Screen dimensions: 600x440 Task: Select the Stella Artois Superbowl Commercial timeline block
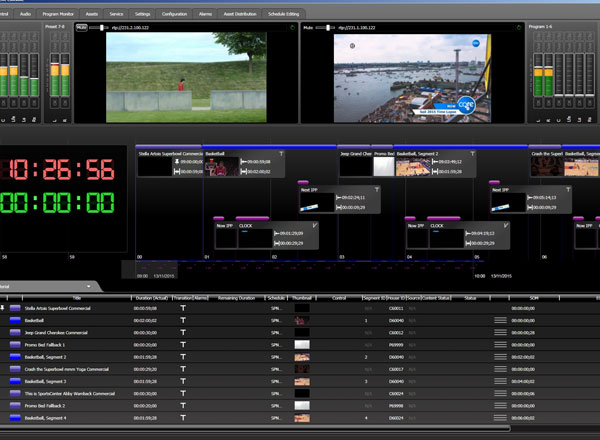[x=170, y=163]
